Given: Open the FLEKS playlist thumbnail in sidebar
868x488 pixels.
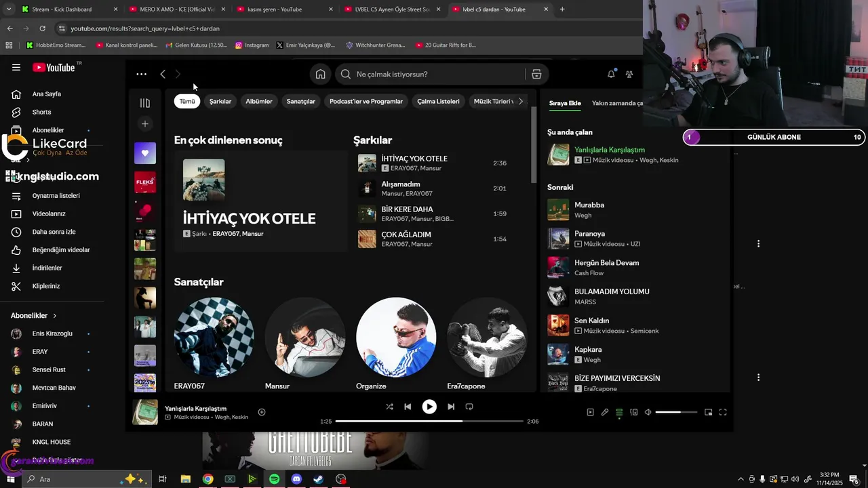Looking at the screenshot, I should coord(145,182).
